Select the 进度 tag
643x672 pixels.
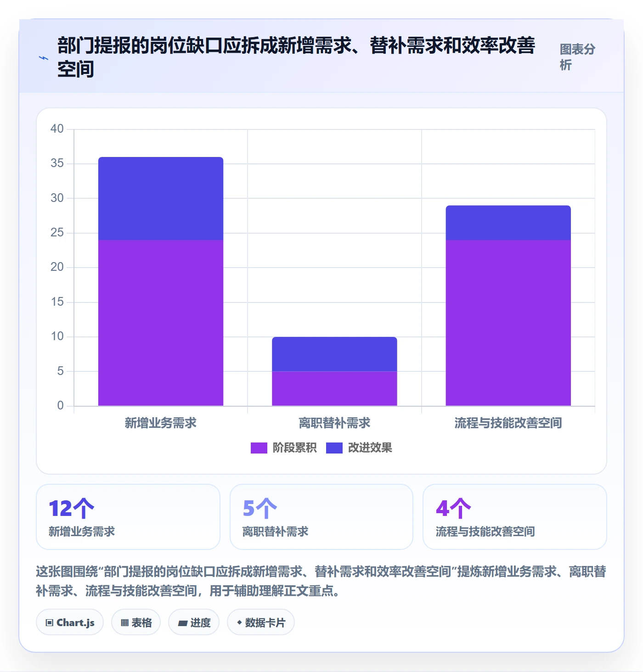coord(194,622)
